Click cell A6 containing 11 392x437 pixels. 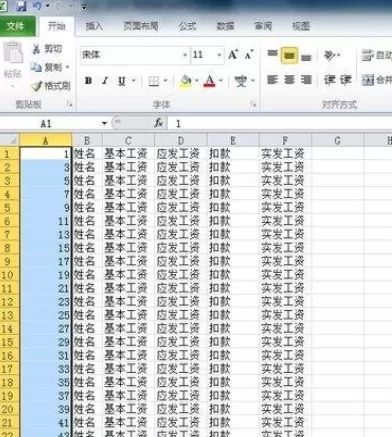[46, 221]
